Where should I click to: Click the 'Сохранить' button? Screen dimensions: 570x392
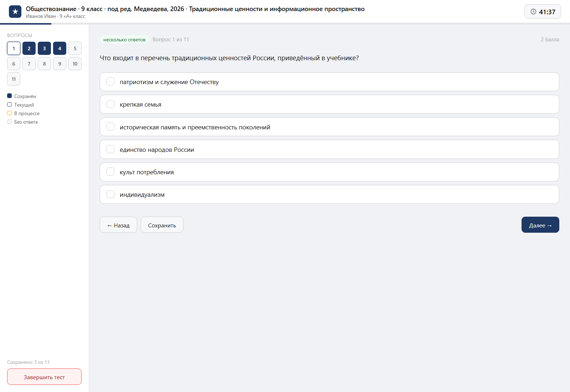tap(162, 225)
